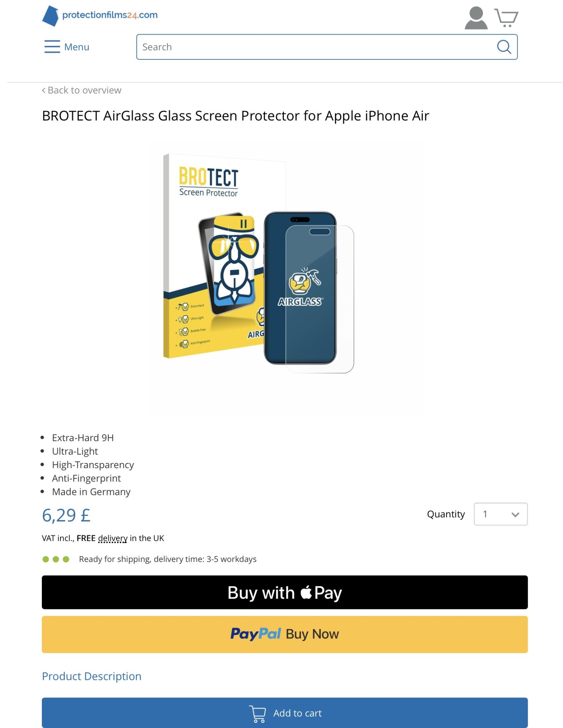
Task: Go back to overview
Action: pyautogui.click(x=82, y=90)
